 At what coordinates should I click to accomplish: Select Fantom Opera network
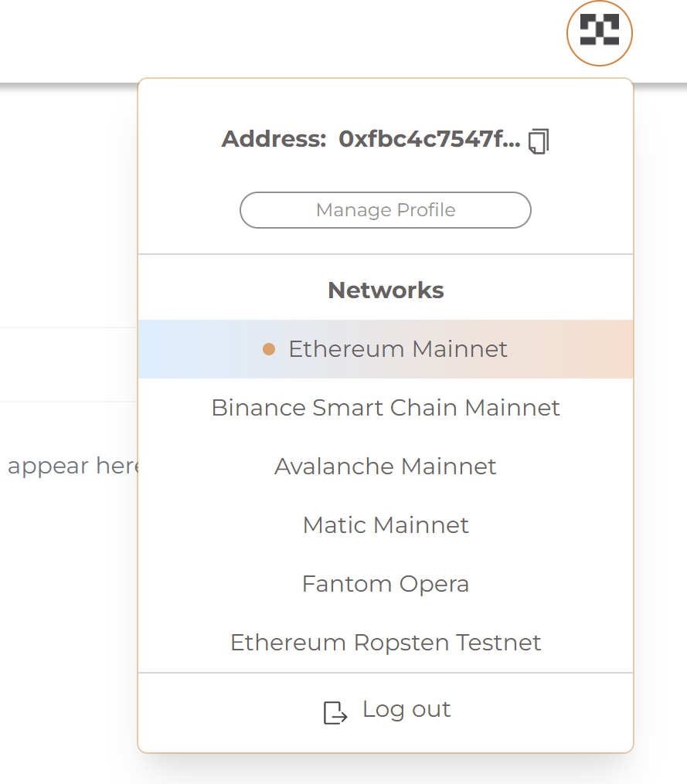[x=386, y=583]
